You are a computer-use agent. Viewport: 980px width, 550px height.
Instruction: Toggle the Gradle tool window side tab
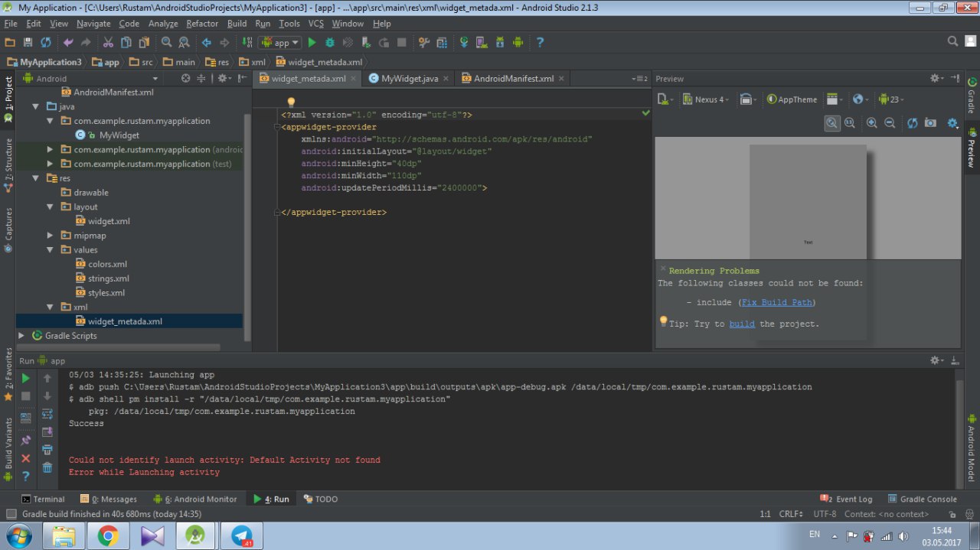972,95
